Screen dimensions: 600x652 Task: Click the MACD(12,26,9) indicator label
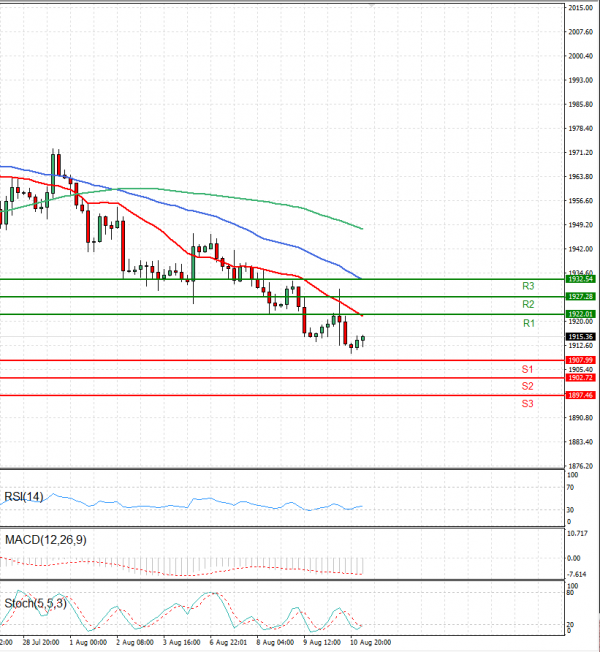pyautogui.click(x=46, y=540)
